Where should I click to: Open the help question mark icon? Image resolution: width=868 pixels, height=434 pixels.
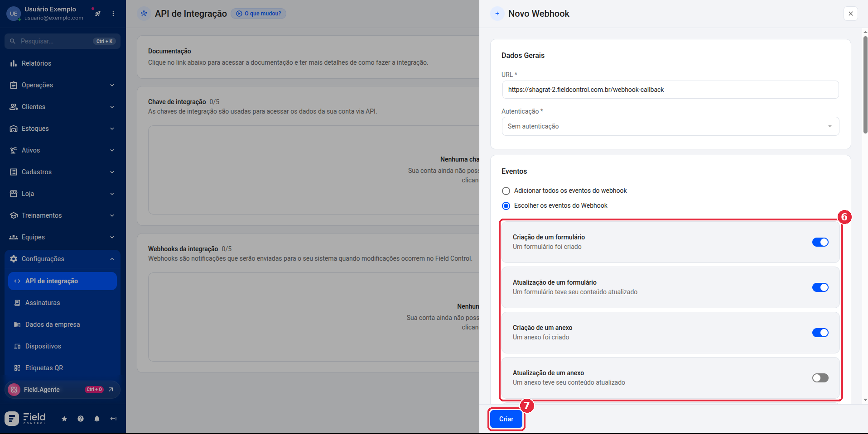pos(81,419)
